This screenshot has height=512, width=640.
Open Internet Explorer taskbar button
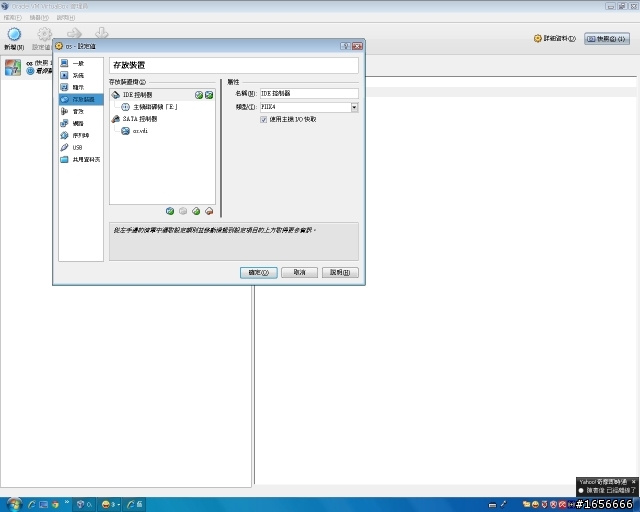coord(134,505)
